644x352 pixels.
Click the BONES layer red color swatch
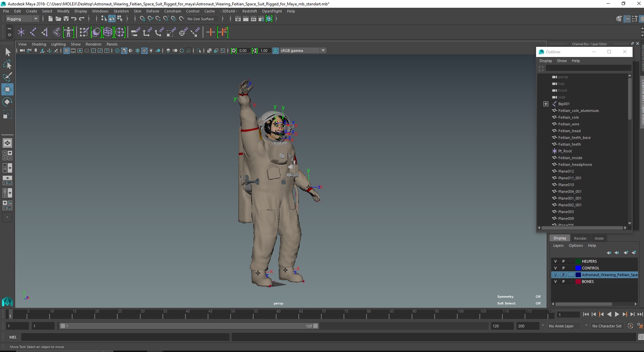578,282
